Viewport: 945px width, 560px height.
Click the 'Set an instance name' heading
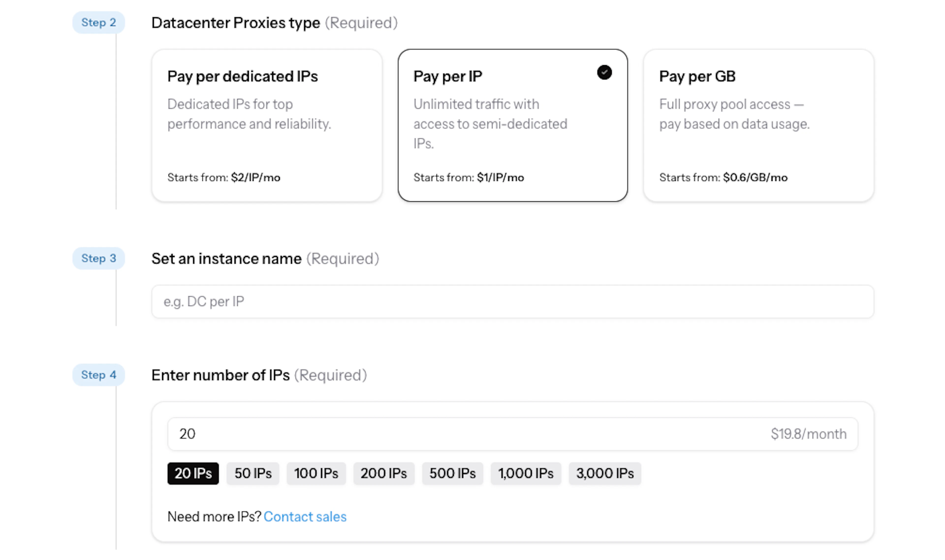(x=226, y=259)
